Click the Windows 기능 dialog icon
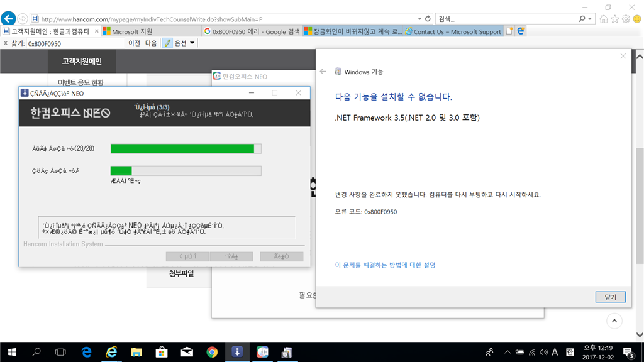 pos(338,72)
